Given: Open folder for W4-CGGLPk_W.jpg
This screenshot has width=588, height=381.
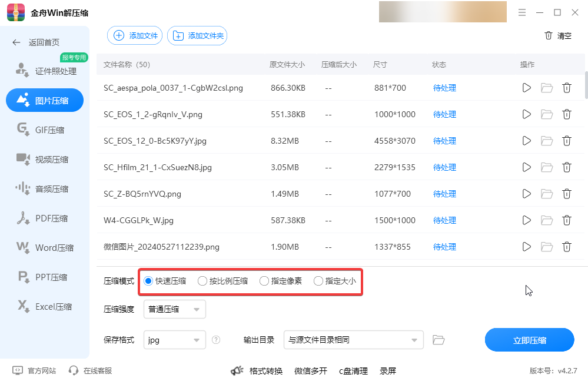Looking at the screenshot, I should (x=547, y=220).
